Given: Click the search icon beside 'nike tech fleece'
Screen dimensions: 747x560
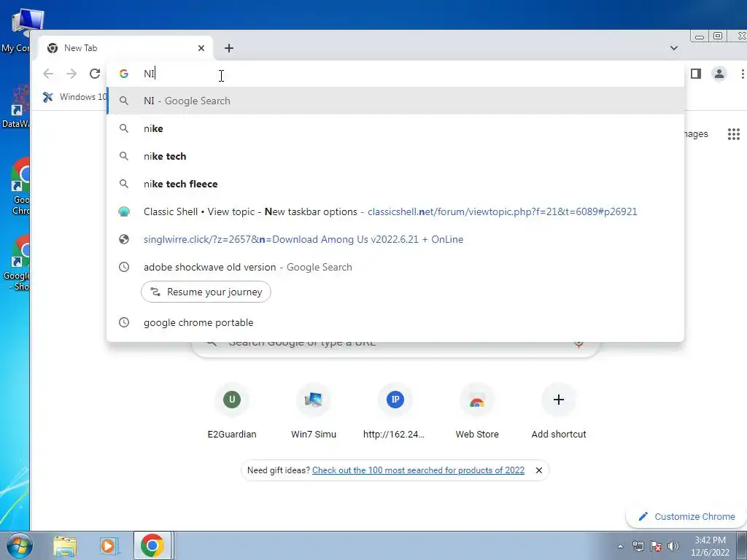Looking at the screenshot, I should click(x=124, y=184).
